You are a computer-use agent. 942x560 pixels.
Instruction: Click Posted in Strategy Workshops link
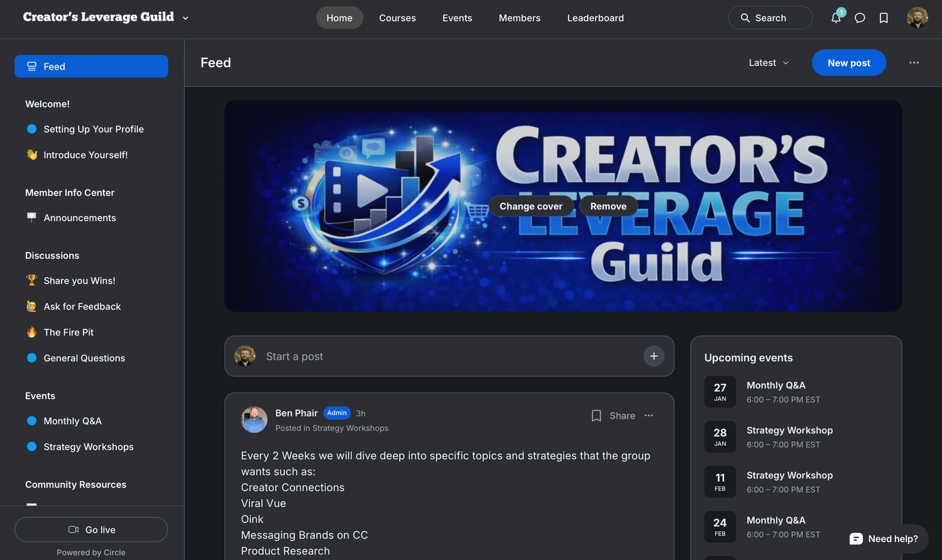coord(332,428)
